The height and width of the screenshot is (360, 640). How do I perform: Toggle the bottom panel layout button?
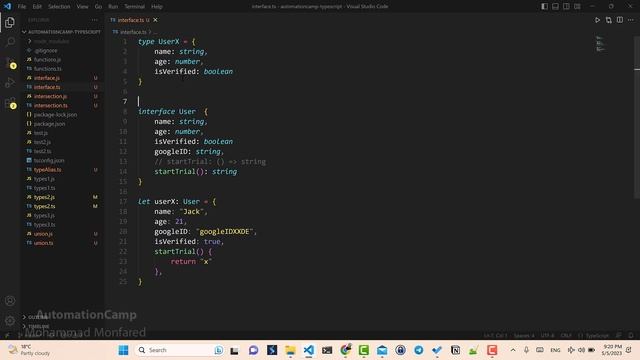click(556, 7)
